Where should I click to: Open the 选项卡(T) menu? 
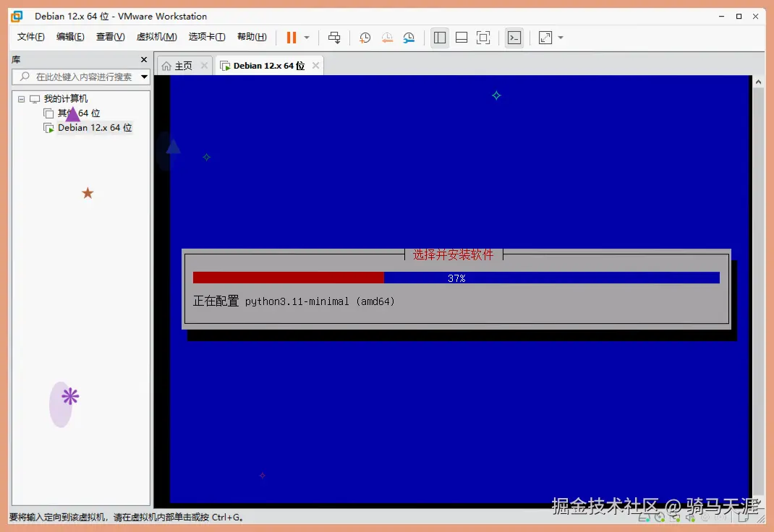coord(207,37)
